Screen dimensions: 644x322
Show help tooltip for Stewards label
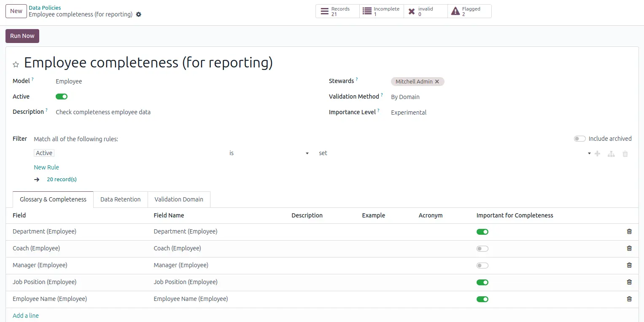pos(357,79)
